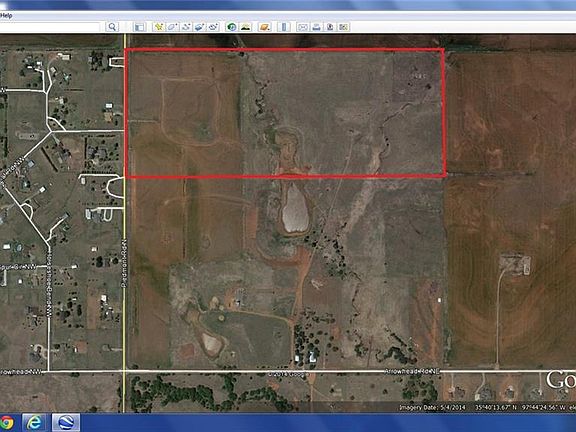Select the Add Path tool
The width and height of the screenshot is (576, 432).
[186, 27]
